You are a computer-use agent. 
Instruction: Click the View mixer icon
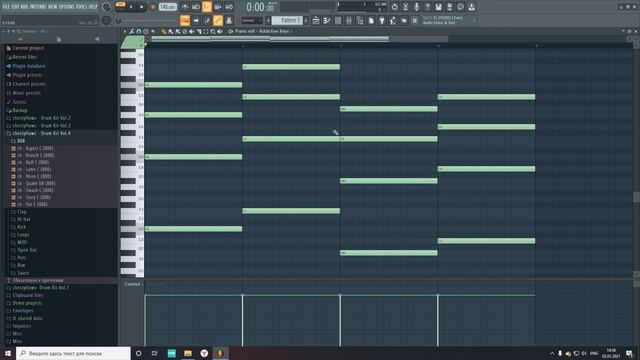pyautogui.click(x=349, y=20)
